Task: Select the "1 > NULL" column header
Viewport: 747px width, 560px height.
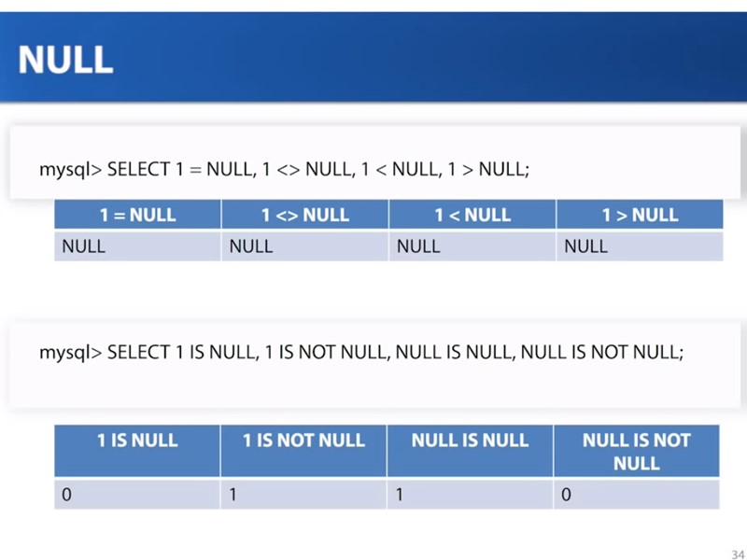Action: click(640, 215)
